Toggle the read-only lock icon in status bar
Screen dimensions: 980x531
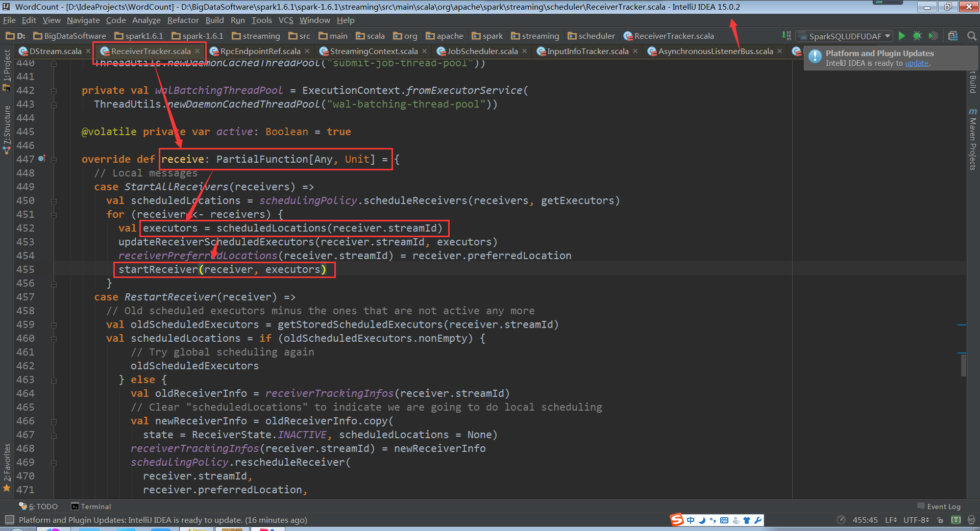(940, 520)
